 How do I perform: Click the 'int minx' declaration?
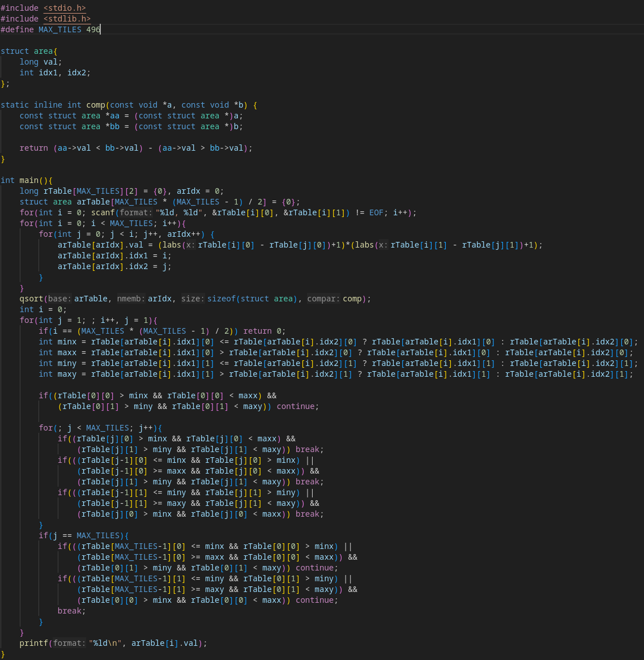point(58,342)
